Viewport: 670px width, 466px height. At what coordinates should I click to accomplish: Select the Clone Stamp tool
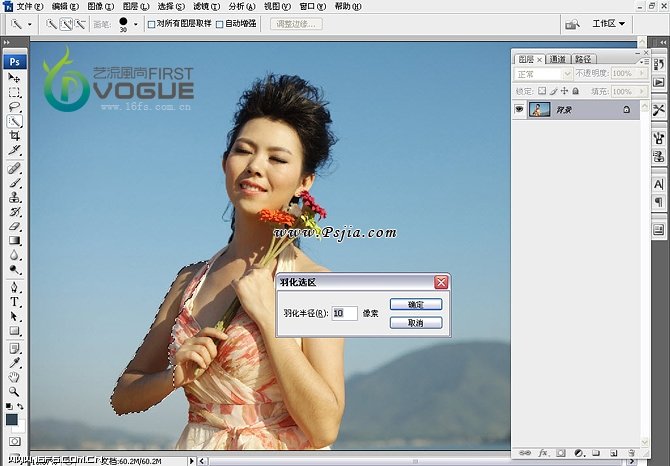pyautogui.click(x=15, y=198)
